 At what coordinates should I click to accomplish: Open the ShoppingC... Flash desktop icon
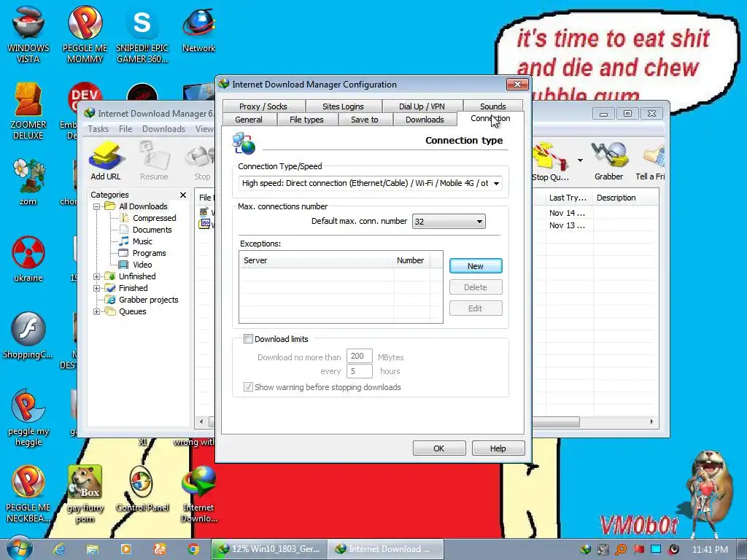point(28,335)
